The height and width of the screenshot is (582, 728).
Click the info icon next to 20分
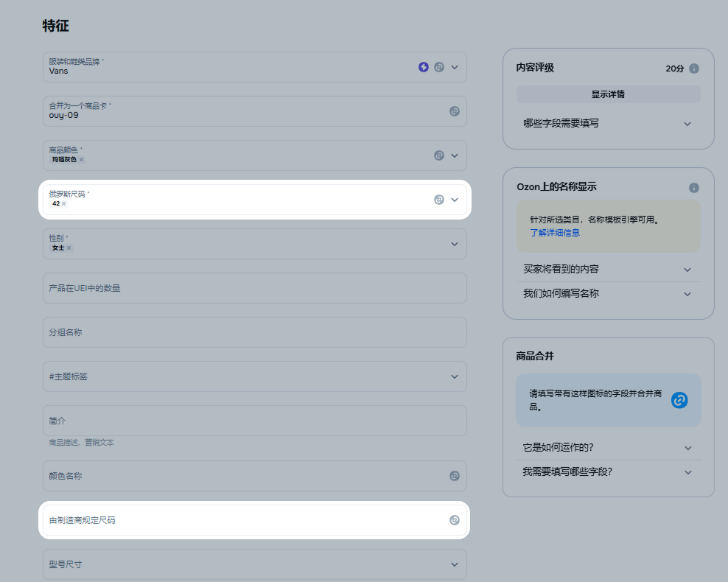coord(694,69)
